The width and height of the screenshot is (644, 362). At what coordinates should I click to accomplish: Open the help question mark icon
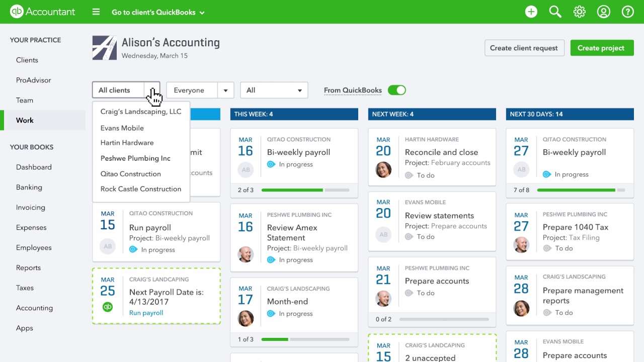click(x=628, y=12)
